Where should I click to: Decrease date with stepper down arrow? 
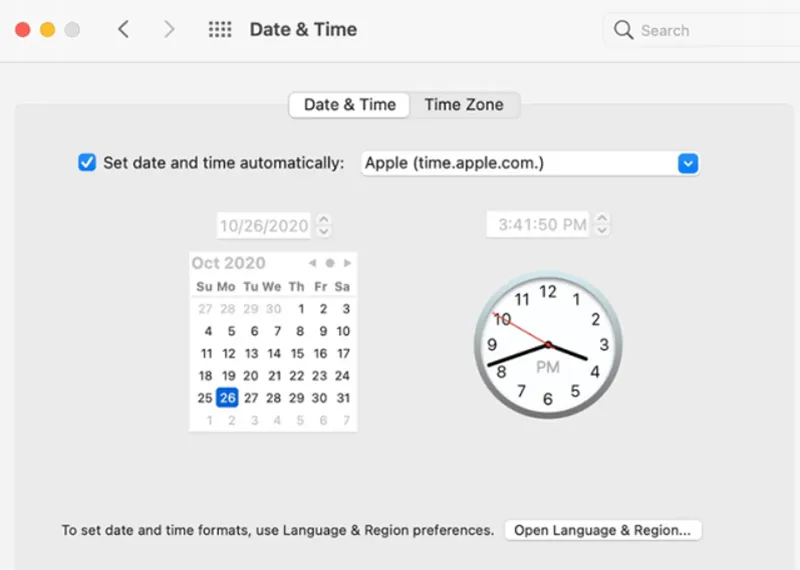pyautogui.click(x=323, y=232)
